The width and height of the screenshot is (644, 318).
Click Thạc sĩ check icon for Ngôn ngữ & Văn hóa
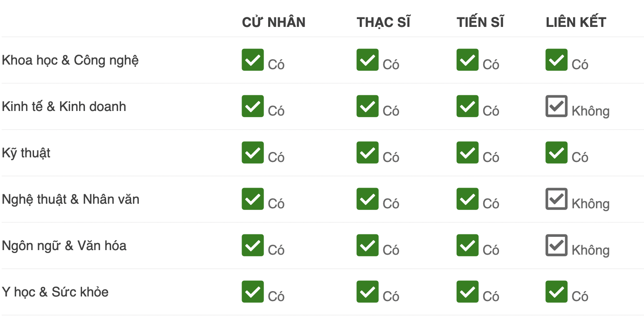[x=367, y=246]
